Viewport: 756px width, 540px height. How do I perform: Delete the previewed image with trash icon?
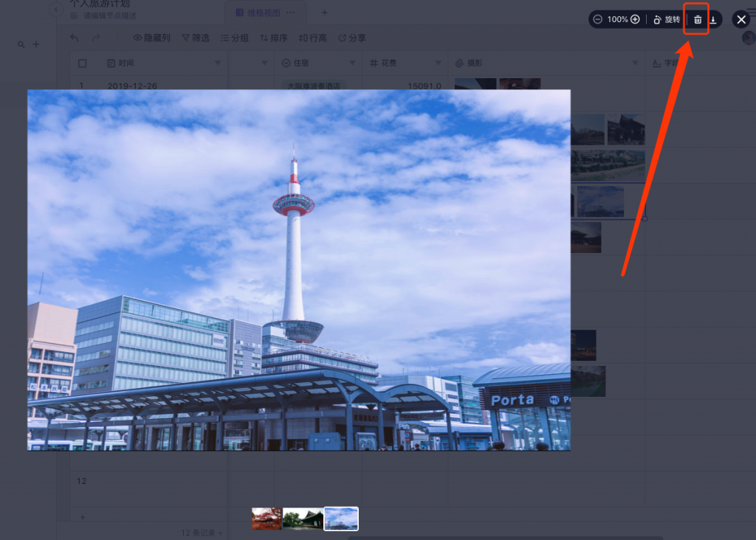697,20
